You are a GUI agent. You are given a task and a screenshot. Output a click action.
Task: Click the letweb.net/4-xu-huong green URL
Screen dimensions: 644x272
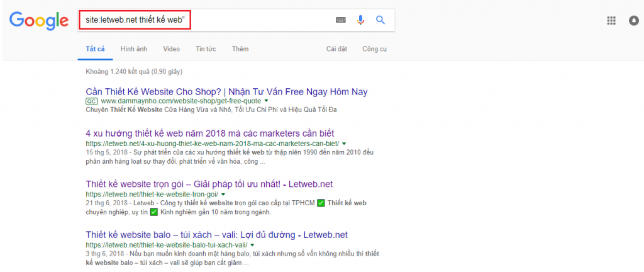tap(213, 144)
